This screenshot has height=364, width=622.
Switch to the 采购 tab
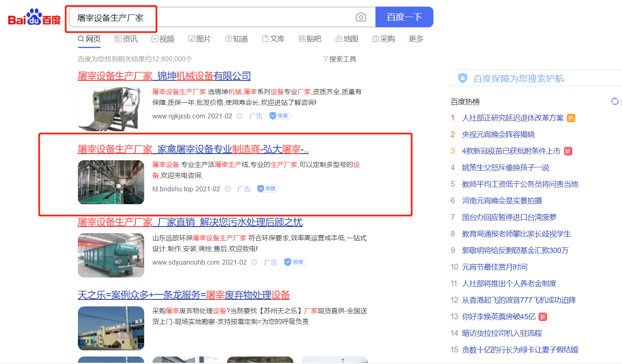(x=383, y=39)
